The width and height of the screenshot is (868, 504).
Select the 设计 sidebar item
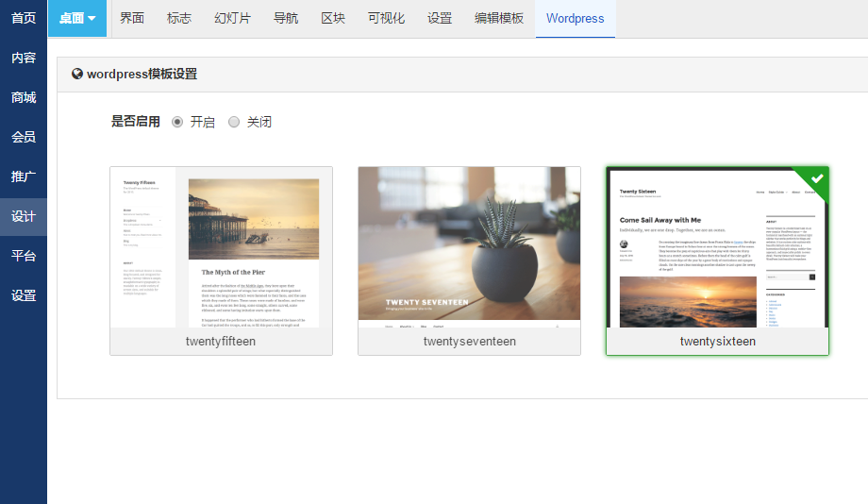24,216
